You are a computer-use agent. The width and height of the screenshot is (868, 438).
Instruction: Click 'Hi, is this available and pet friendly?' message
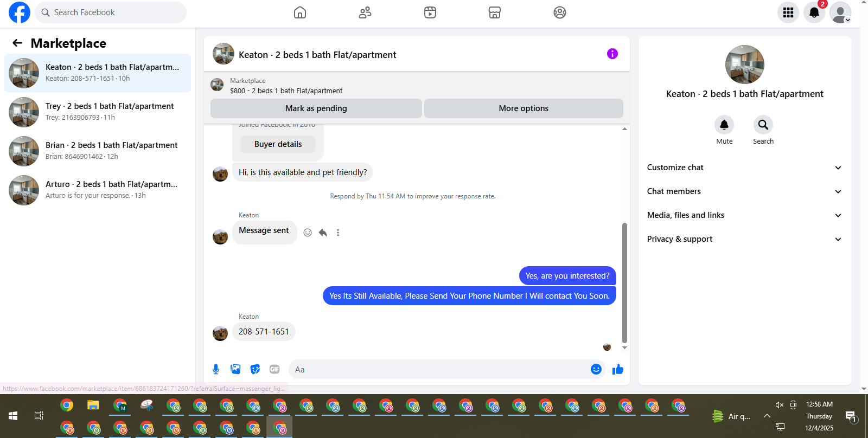tap(303, 172)
